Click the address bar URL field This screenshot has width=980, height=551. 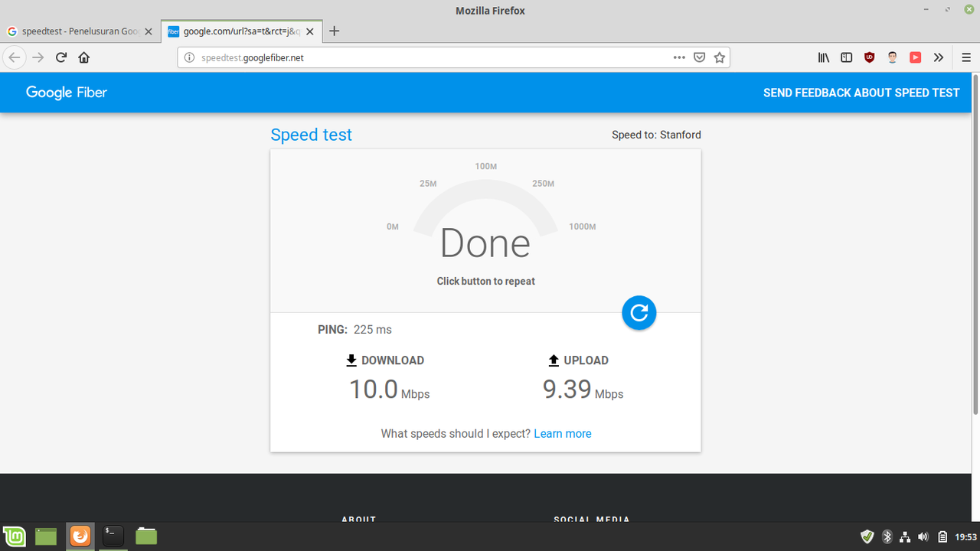tap(429, 57)
